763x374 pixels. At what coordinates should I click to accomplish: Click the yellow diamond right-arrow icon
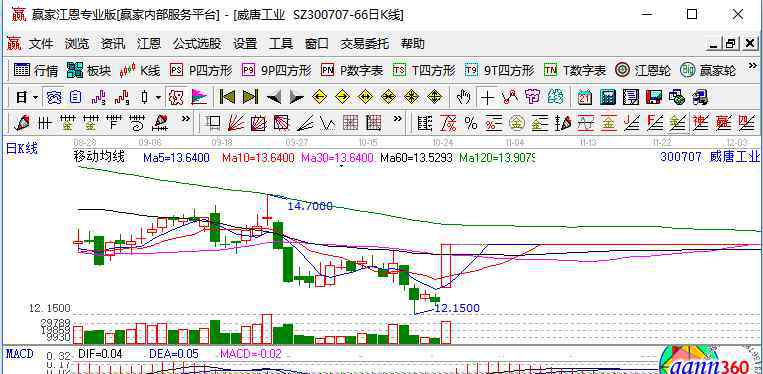tap(343, 97)
